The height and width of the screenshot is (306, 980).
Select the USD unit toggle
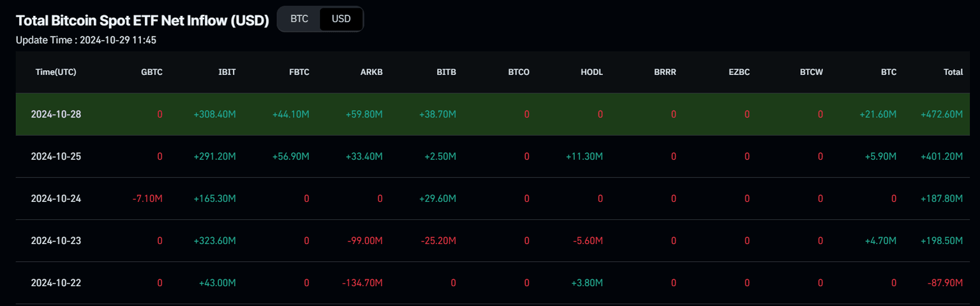[341, 19]
